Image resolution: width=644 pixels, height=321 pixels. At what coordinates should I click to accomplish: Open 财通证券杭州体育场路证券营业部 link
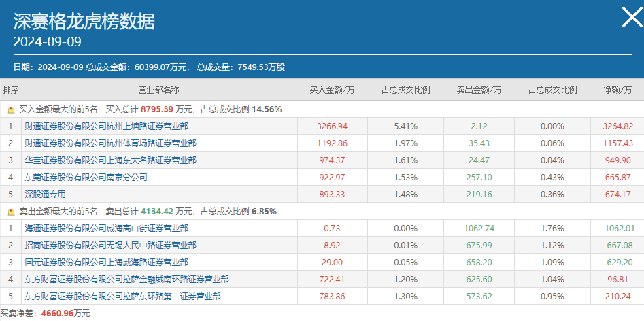(x=110, y=143)
